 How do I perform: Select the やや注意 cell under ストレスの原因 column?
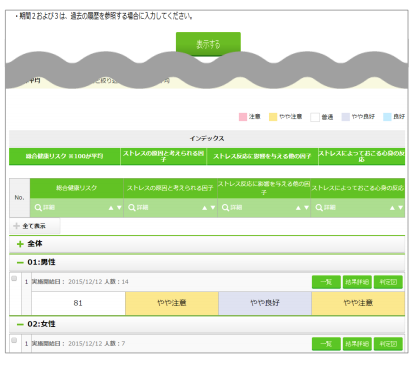172,303
